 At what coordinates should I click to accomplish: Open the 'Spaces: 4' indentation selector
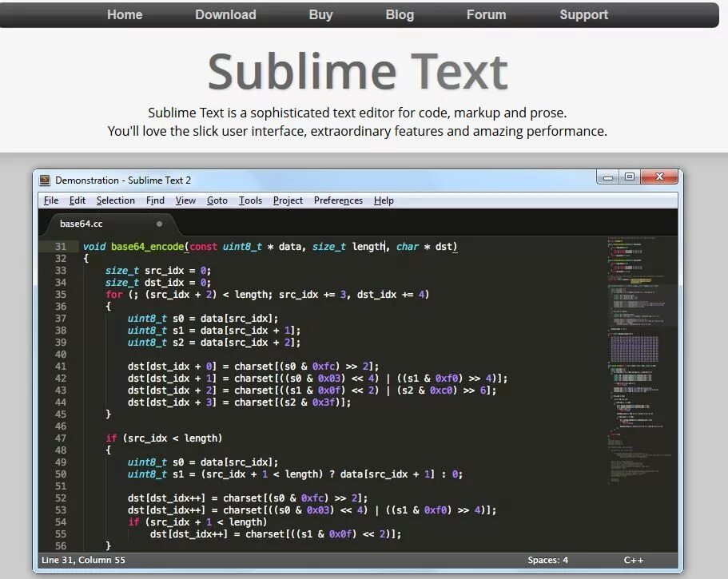click(547, 560)
